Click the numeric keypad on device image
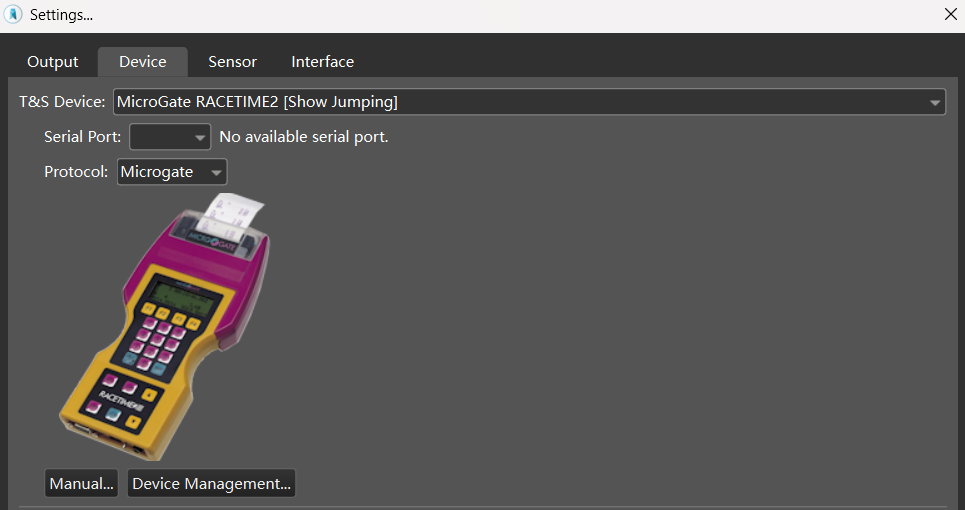This screenshot has height=510, width=965. (162, 340)
